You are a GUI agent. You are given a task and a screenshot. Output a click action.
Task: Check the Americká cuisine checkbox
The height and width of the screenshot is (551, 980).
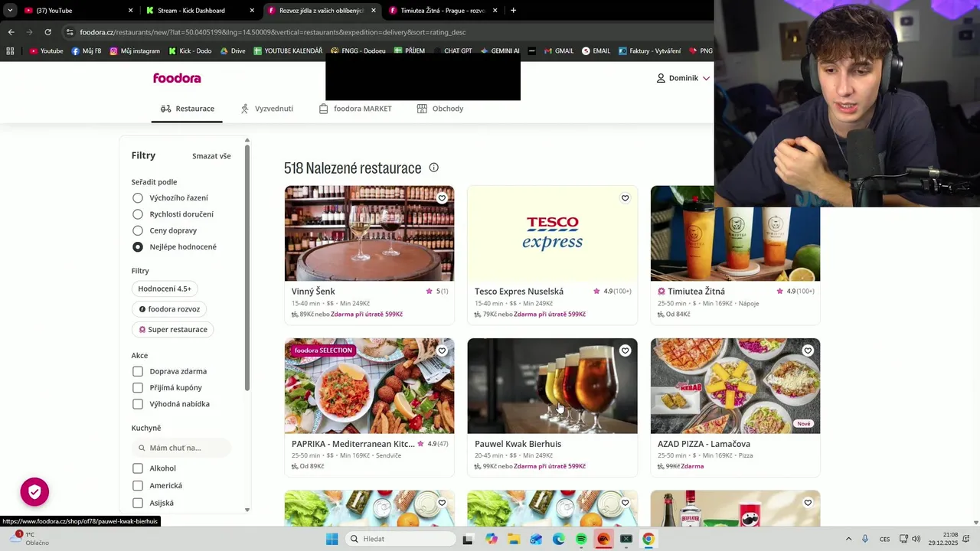(138, 485)
